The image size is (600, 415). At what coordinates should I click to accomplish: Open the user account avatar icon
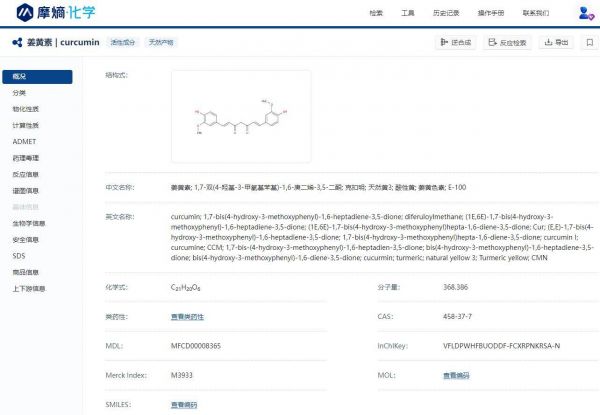(x=585, y=13)
